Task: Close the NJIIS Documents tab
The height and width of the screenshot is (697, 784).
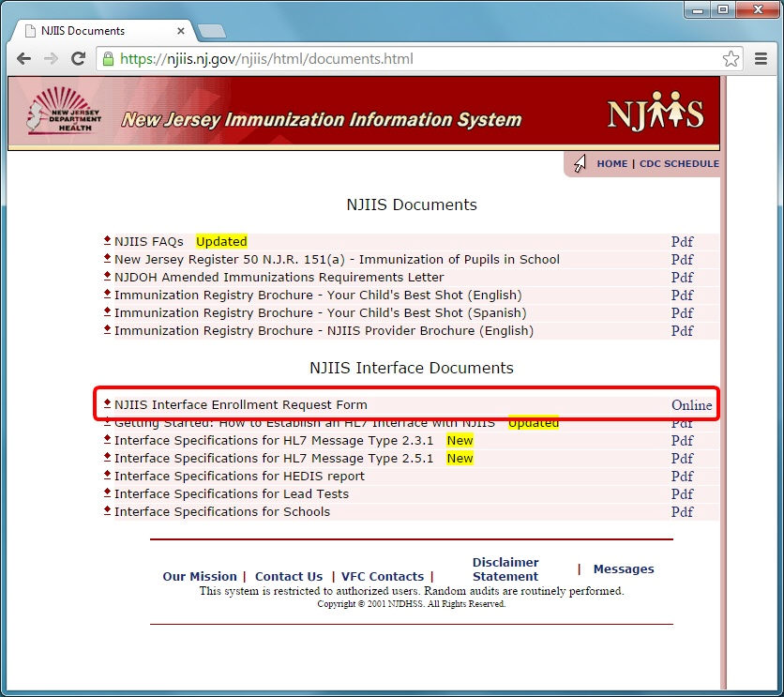Action: click(x=181, y=31)
